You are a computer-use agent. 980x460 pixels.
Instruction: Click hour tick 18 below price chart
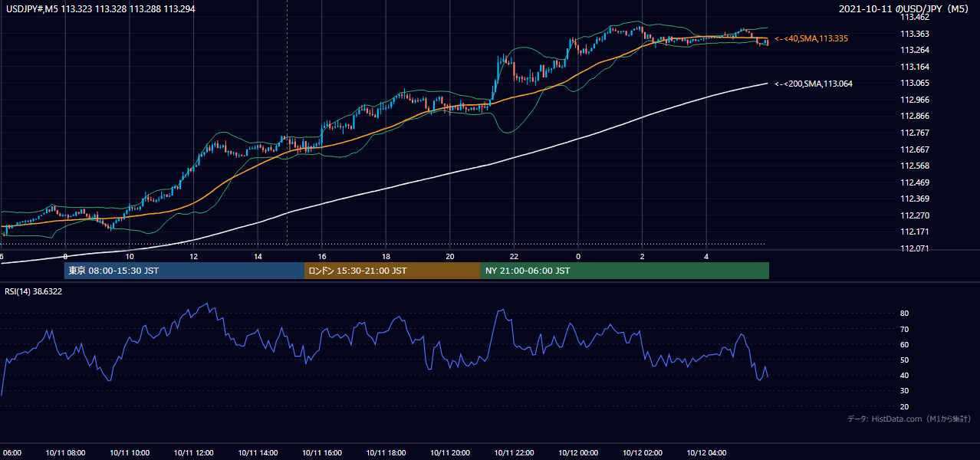tap(386, 256)
